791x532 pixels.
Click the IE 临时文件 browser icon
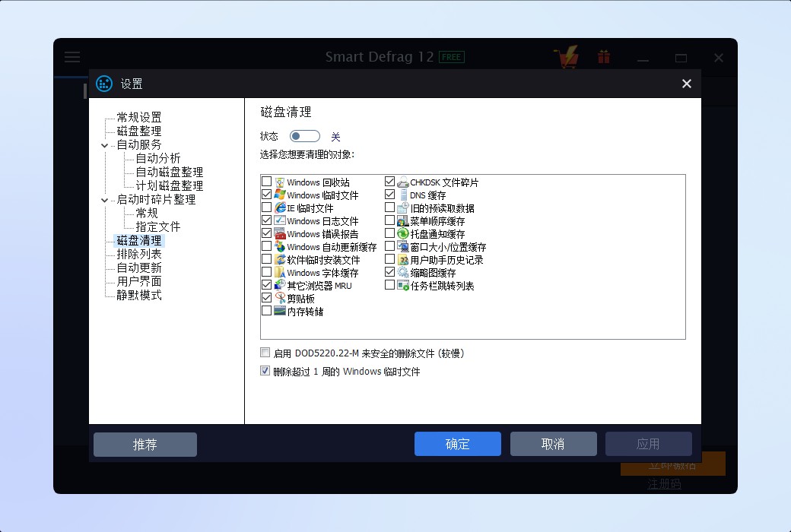(x=280, y=208)
